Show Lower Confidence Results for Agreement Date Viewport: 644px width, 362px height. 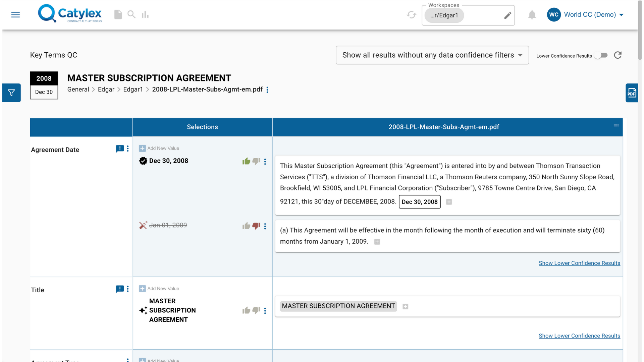coord(579,263)
